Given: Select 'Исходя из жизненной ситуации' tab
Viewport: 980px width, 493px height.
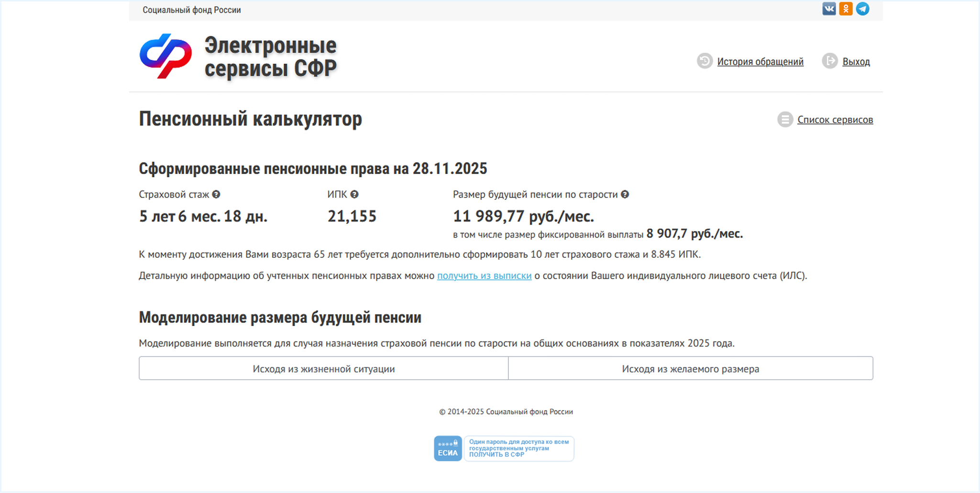Looking at the screenshot, I should point(323,369).
